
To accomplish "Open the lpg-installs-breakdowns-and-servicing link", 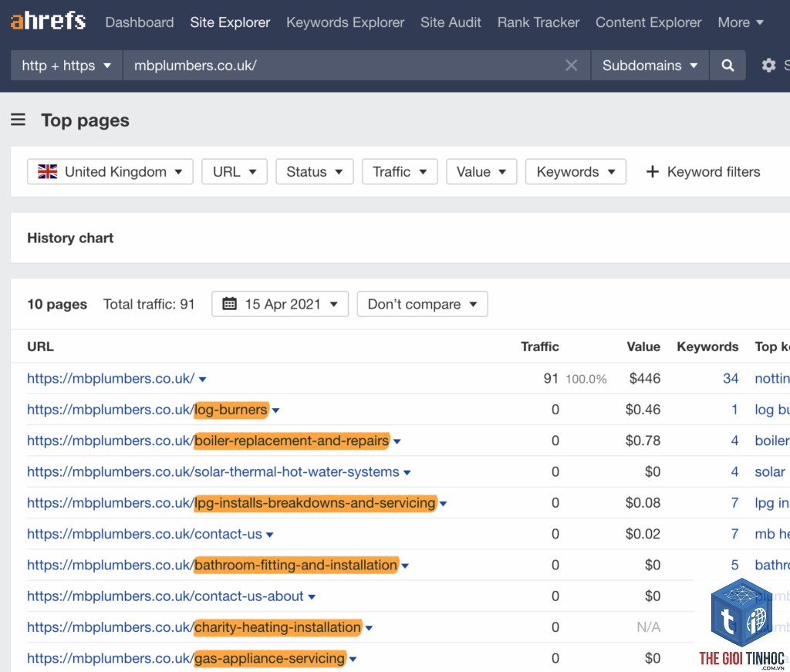I will pyautogui.click(x=231, y=503).
